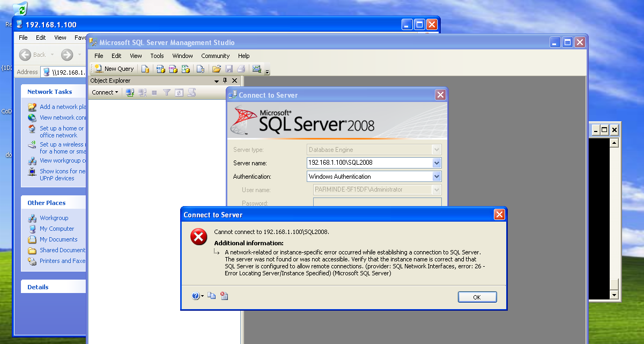
Task: Open the Object Explorer window position menu
Action: click(217, 80)
